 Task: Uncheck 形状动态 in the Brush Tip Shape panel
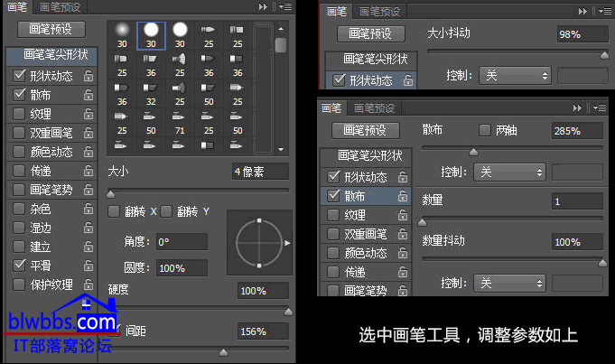coord(19,75)
